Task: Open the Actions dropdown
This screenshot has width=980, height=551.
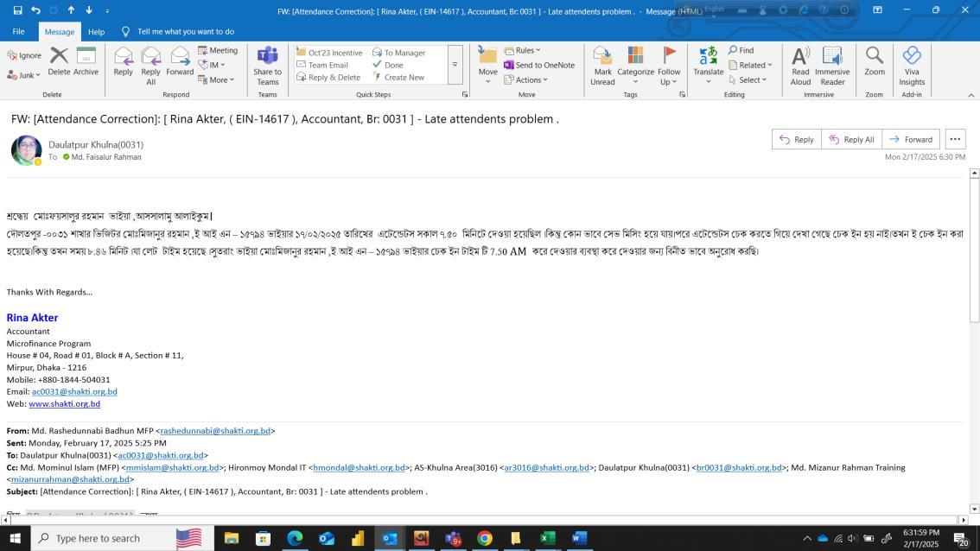Action: pos(525,80)
